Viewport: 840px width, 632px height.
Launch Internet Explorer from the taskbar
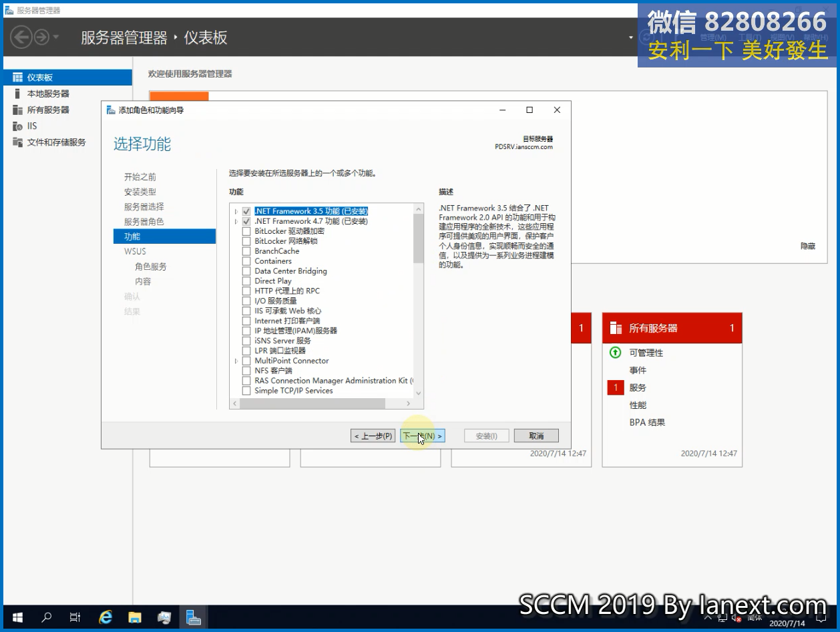pyautogui.click(x=106, y=617)
